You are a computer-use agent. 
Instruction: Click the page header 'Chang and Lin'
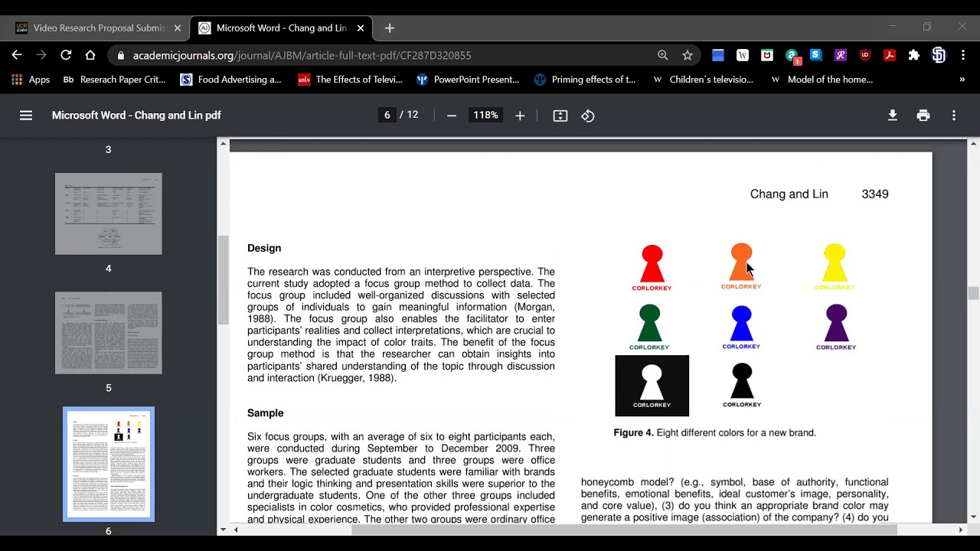[789, 194]
